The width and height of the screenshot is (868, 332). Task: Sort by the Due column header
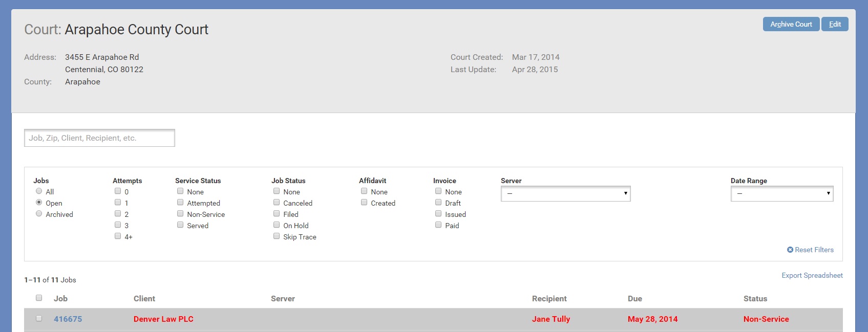pos(634,299)
